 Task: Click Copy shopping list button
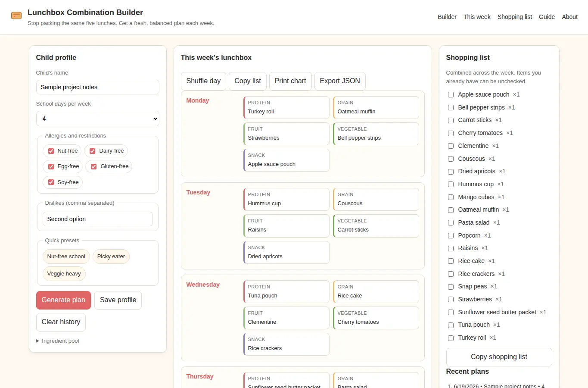coord(499,357)
